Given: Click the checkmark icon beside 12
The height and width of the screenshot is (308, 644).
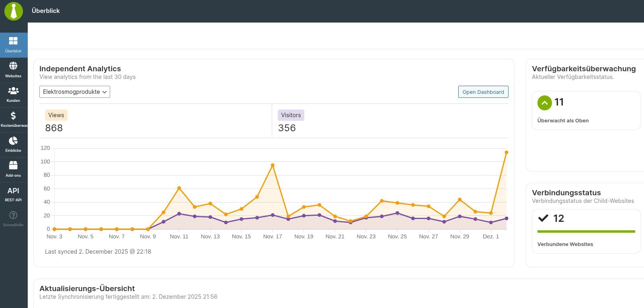Looking at the screenshot, I should pyautogui.click(x=543, y=218).
